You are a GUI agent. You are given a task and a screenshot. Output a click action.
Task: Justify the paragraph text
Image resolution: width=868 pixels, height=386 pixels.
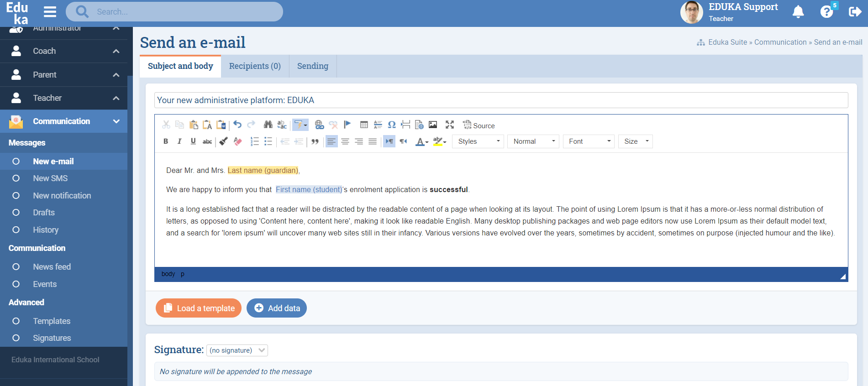point(373,141)
